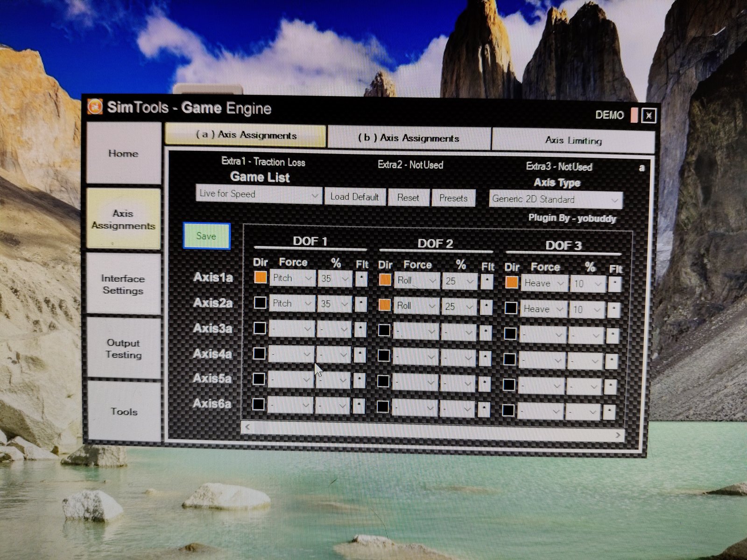Toggle Dir box for Axis3a DOF 1
747x560 pixels.
(x=260, y=328)
